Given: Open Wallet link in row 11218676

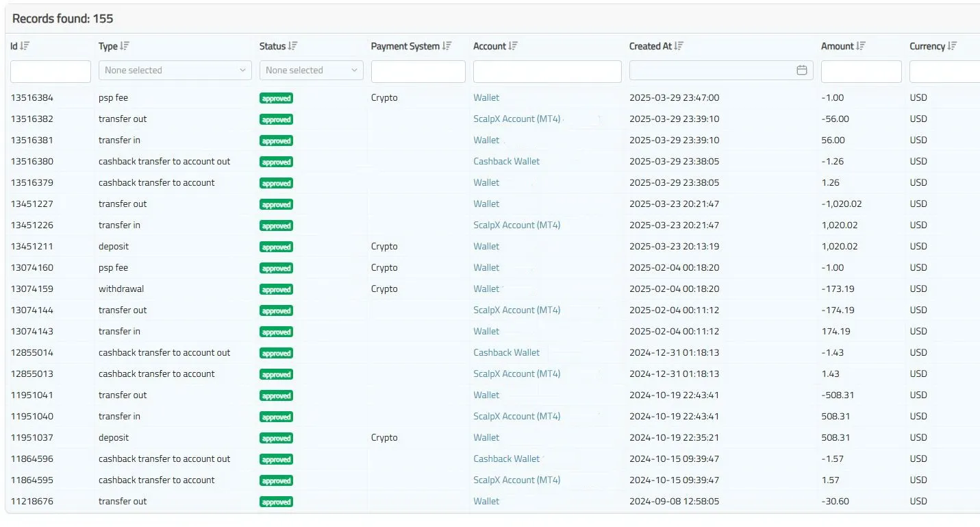Looking at the screenshot, I should point(486,501).
